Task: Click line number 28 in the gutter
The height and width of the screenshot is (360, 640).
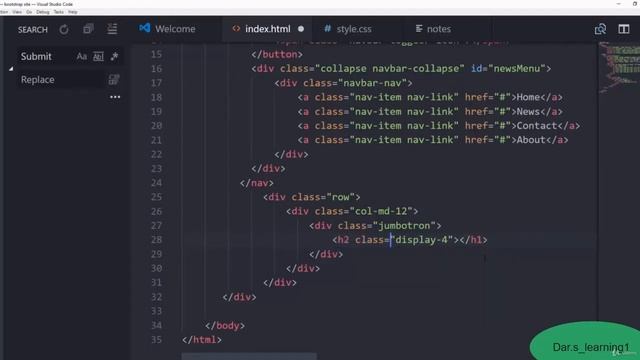Action: point(156,240)
